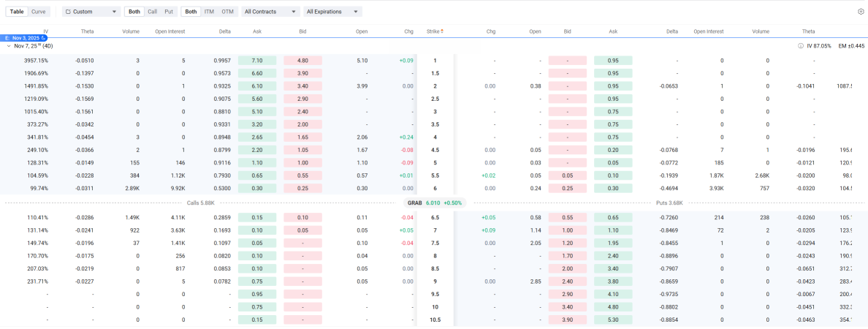Expand the All Contracts dropdown
868x329 pixels.
coord(270,12)
